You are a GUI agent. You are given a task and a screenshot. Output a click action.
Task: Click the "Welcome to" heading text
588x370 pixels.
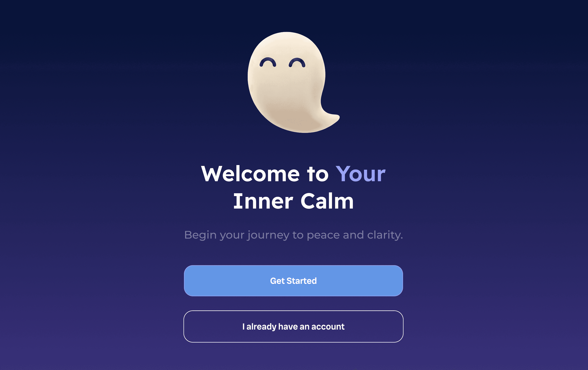265,174
